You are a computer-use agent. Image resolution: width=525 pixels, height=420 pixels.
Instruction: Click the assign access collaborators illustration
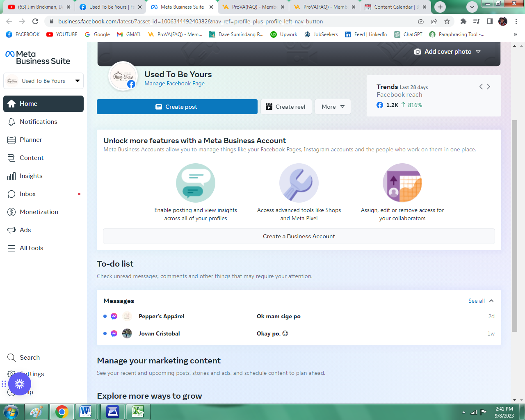[402, 183]
